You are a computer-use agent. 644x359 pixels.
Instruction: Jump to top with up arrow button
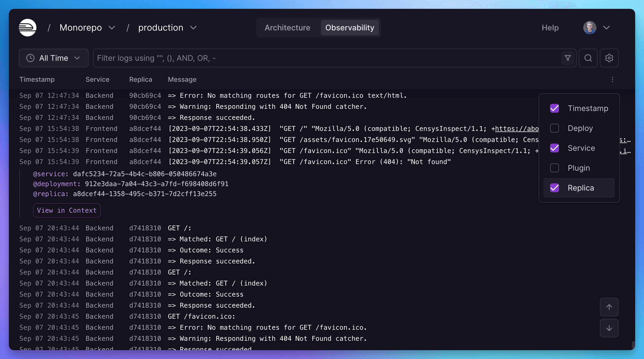(x=609, y=307)
